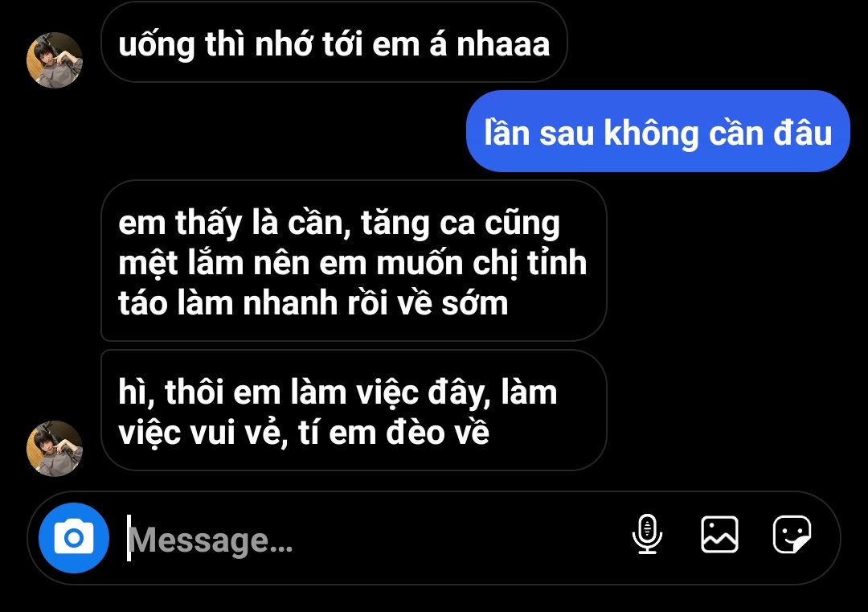This screenshot has width=868, height=612.
Task: Open the blue camera button
Action: click(74, 538)
